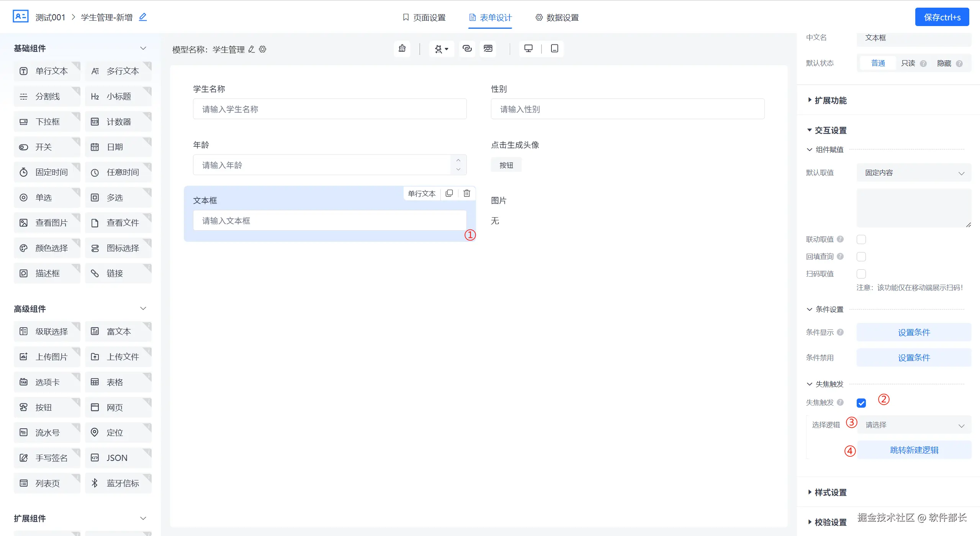
Task: Open the 选择逻辑 请选择 dropdown
Action: click(913, 425)
